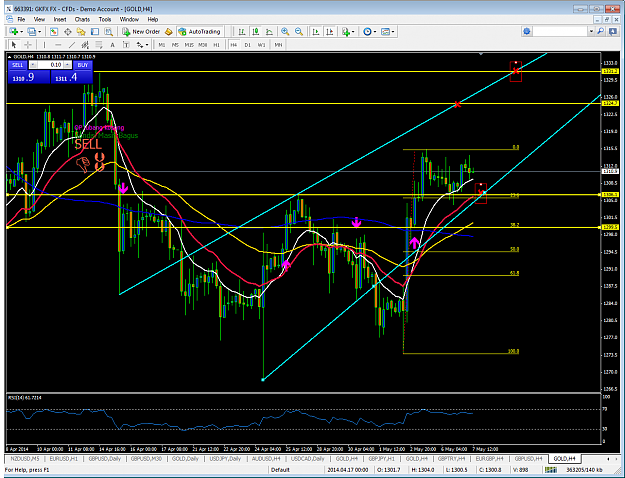Expand the new chart dropdown arrow
The image size is (625, 478).
click(21, 31)
